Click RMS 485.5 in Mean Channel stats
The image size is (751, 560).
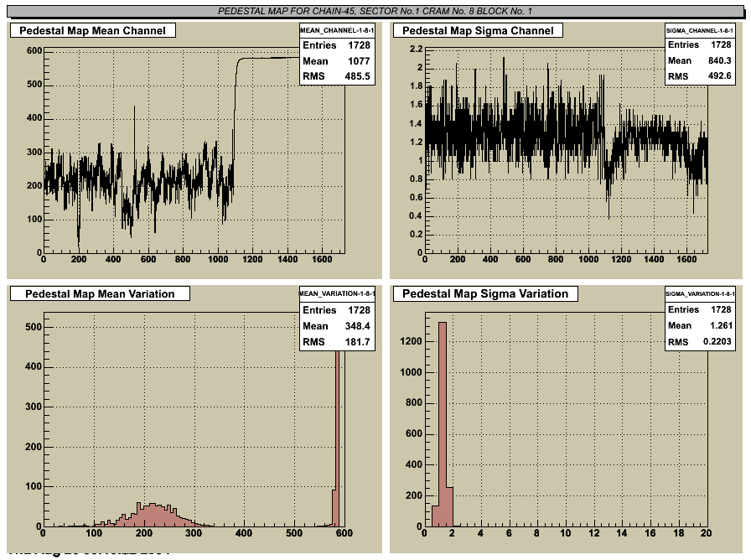tap(336, 76)
